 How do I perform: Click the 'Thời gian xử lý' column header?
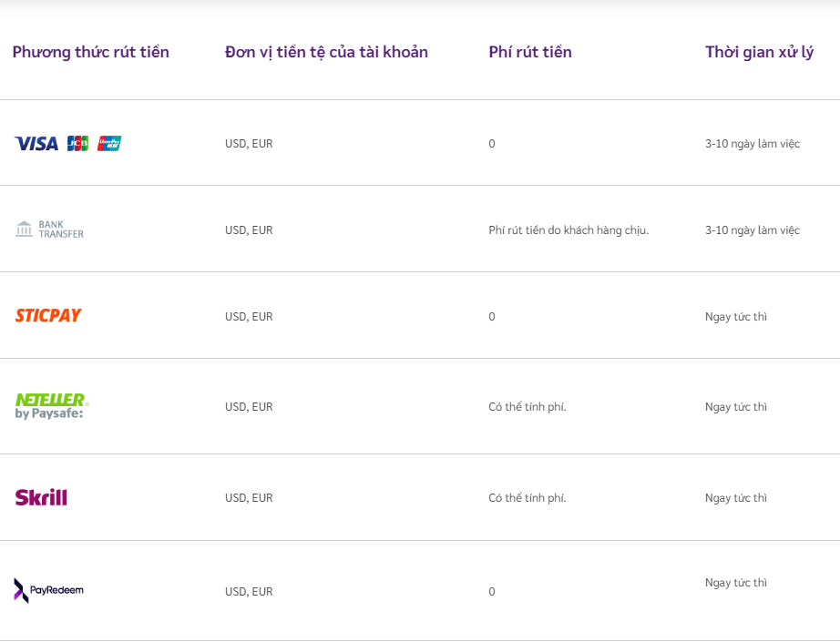(x=759, y=52)
